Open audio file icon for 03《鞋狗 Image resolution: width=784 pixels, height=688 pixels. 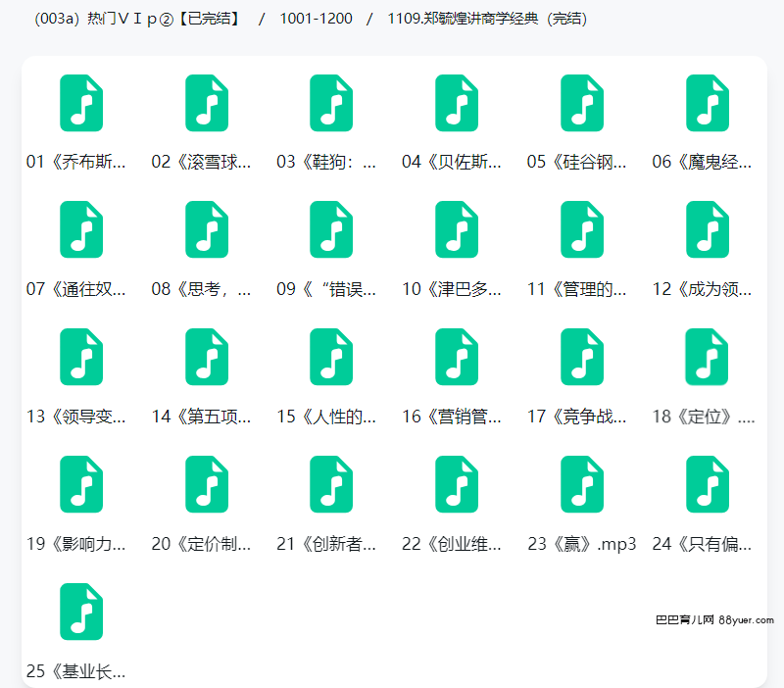point(331,103)
